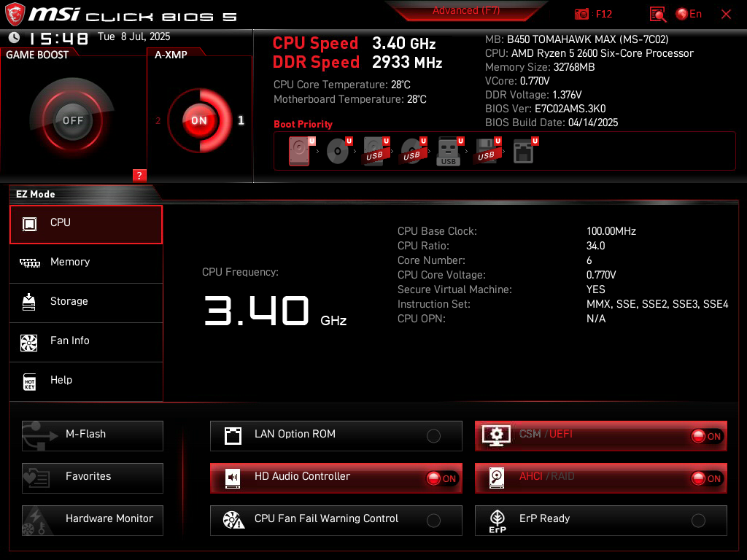Open the Storage section
Viewport: 747px width, 560px height.
tap(86, 303)
